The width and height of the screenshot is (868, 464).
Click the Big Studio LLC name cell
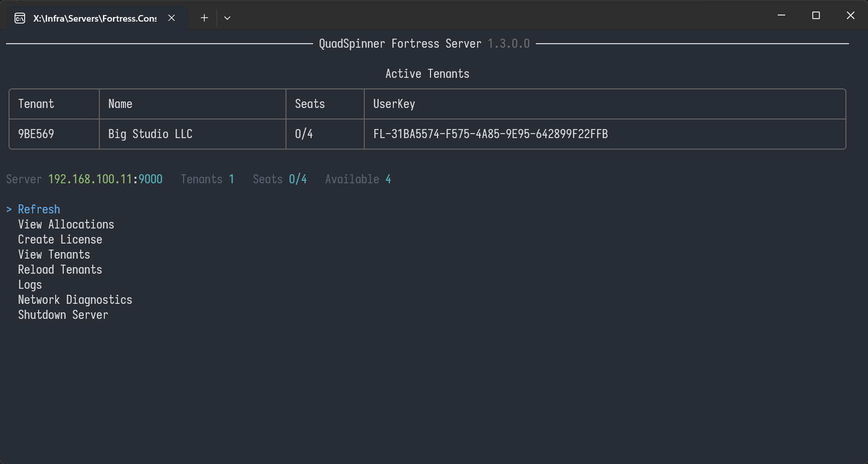click(151, 134)
